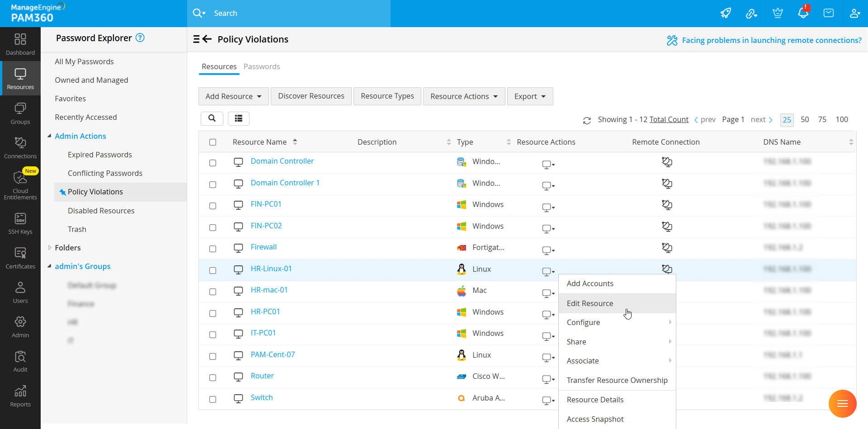This screenshot has width=868, height=429.
Task: Click the magnifier search icon above table
Action: pyautogui.click(x=212, y=118)
